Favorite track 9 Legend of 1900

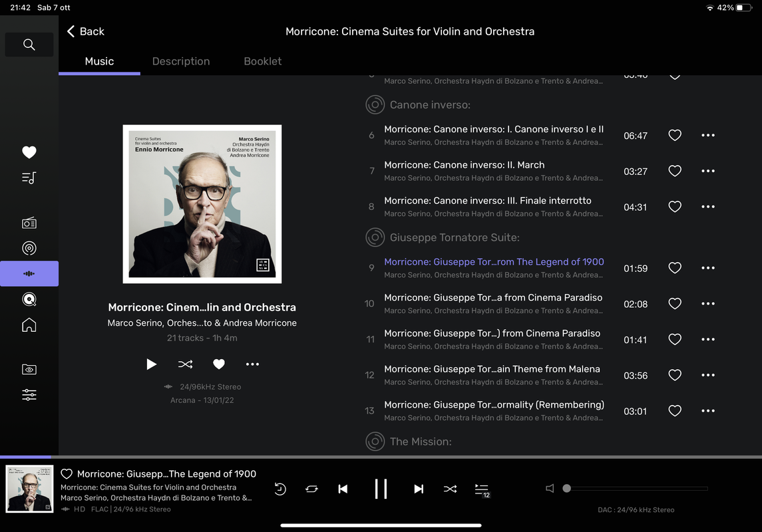pyautogui.click(x=675, y=268)
